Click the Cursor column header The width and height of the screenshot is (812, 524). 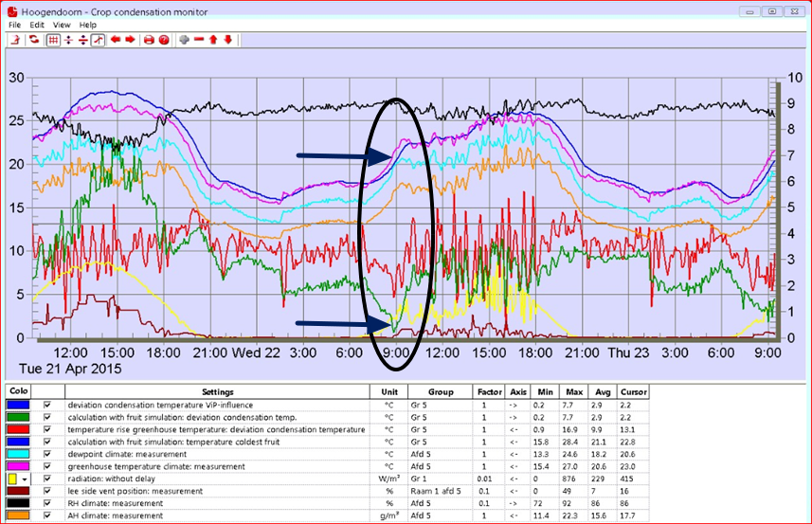(x=632, y=391)
